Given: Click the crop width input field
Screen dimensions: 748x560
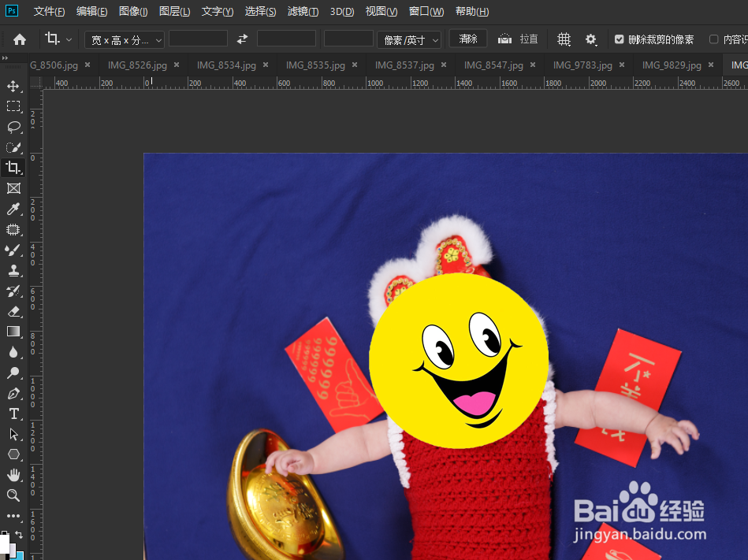Looking at the screenshot, I should pos(198,39).
